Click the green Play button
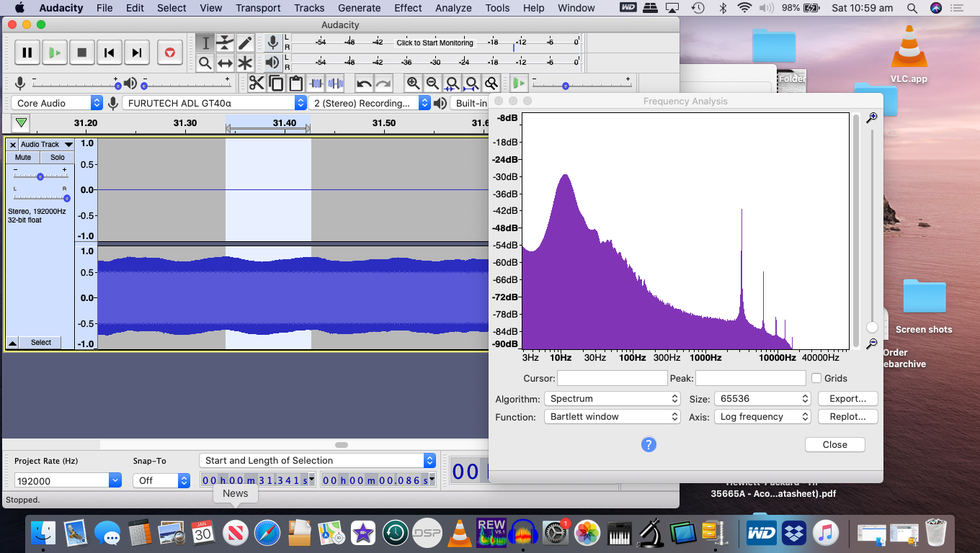Viewport: 980px width, 553px height. [x=54, y=53]
